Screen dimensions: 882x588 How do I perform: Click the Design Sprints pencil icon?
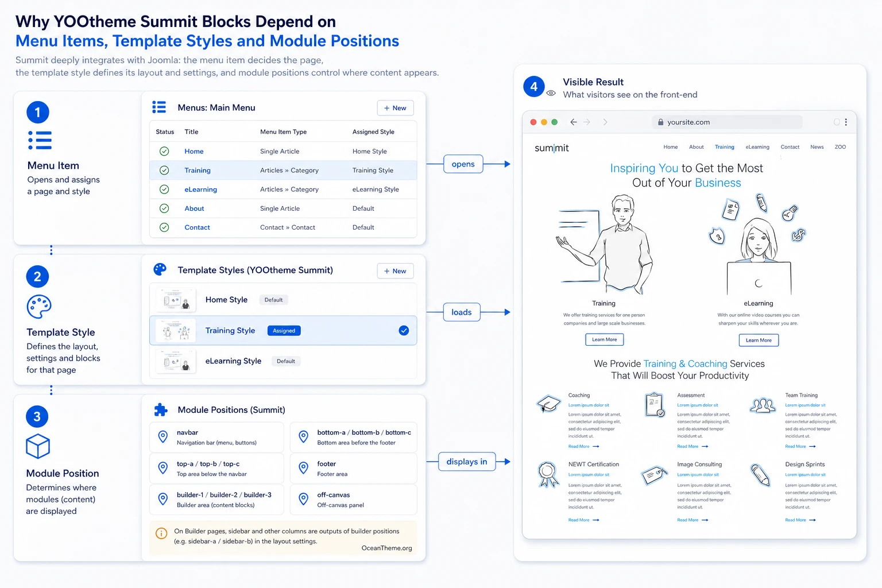[760, 475]
